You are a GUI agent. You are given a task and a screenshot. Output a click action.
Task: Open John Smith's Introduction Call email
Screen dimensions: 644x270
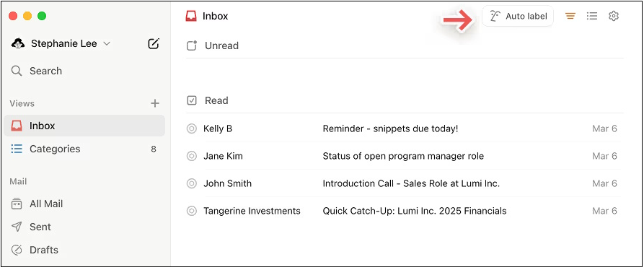(x=405, y=183)
